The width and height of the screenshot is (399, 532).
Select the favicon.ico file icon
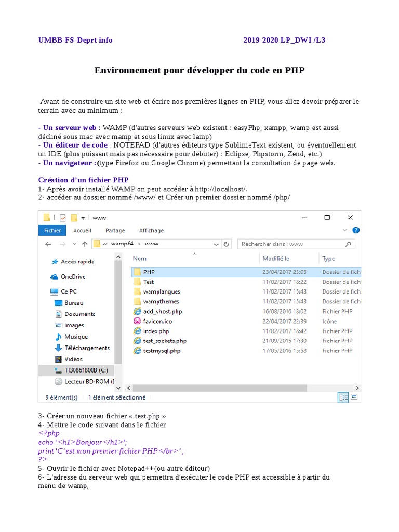pos(137,321)
